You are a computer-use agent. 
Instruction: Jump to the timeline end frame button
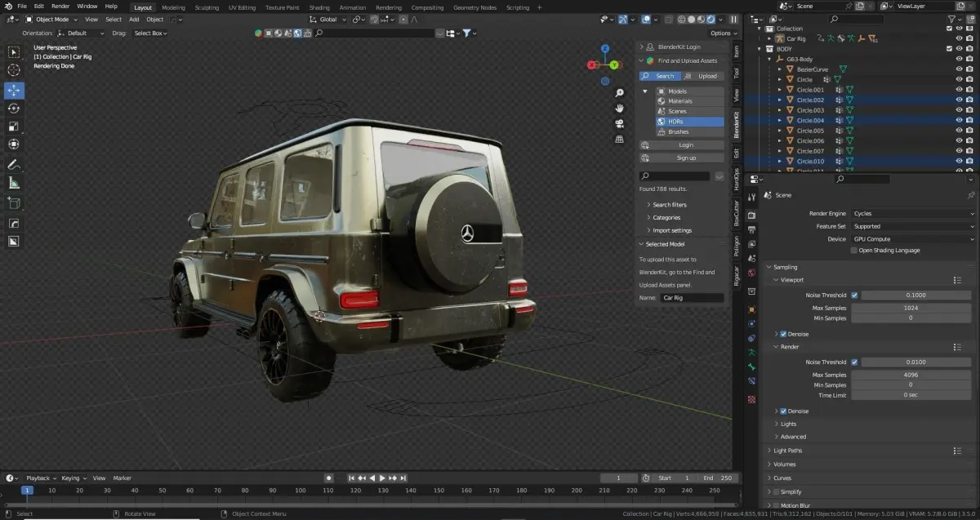click(403, 478)
